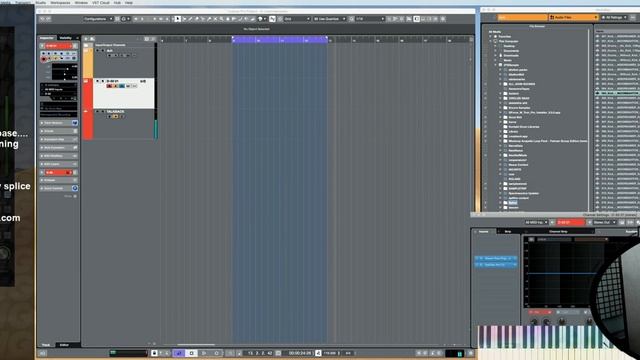Click the quantize icon before the 1/16 field
The width and height of the screenshot is (640, 360).
tap(351, 19)
